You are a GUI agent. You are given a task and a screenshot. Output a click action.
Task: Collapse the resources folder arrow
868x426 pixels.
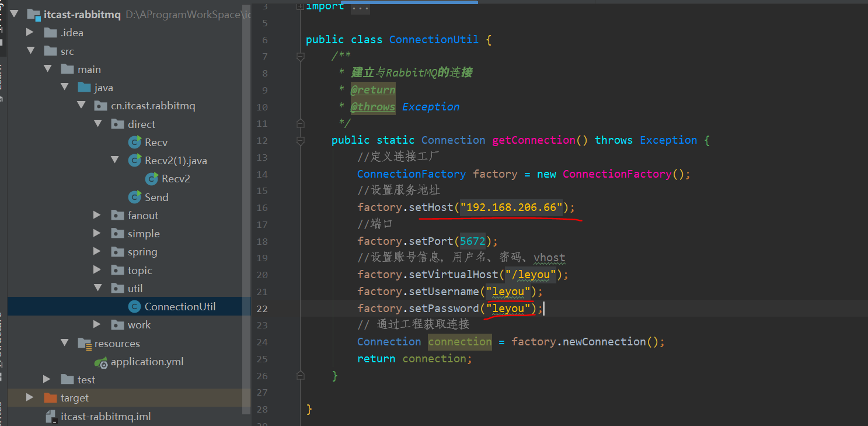click(x=65, y=342)
